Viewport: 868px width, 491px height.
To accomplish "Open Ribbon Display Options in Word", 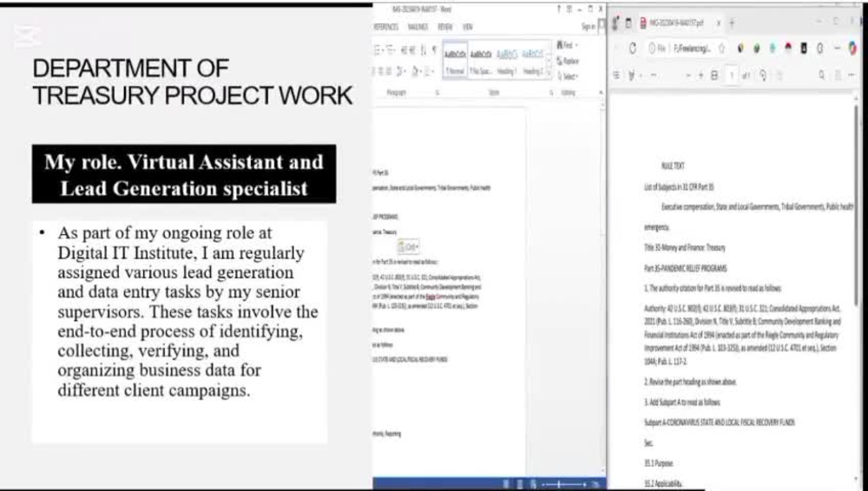I will [569, 9].
